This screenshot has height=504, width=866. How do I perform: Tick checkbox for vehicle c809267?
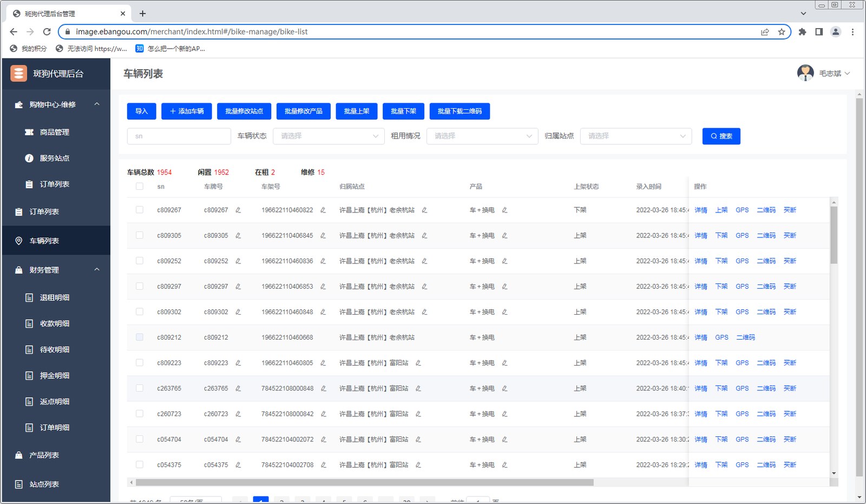(140, 210)
